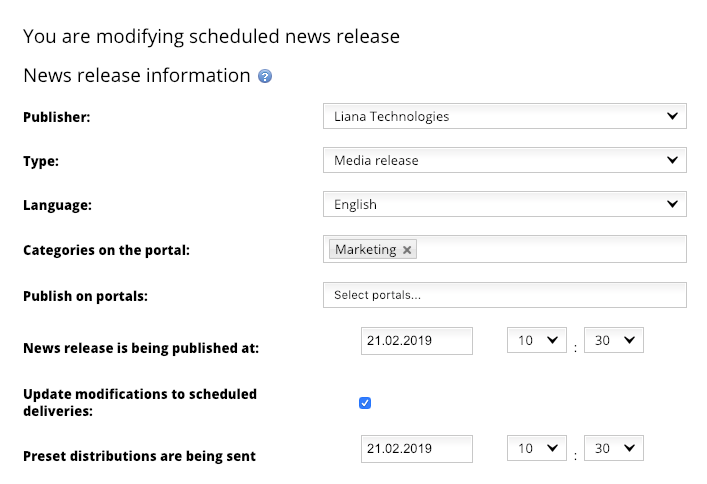This screenshot has width=707, height=484.
Task: Click the News release information heading
Action: 137,75
